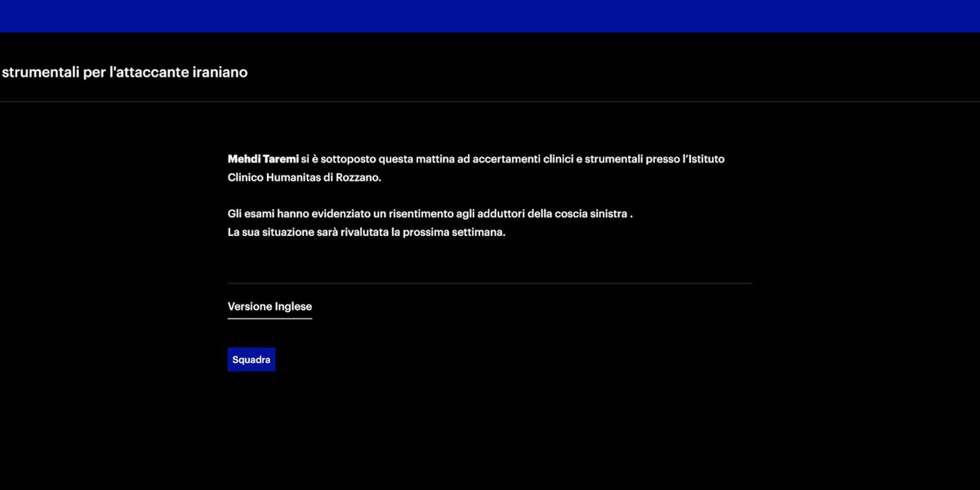Click the blue Squadra tag button
This screenshot has width=980, height=490.
(252, 360)
